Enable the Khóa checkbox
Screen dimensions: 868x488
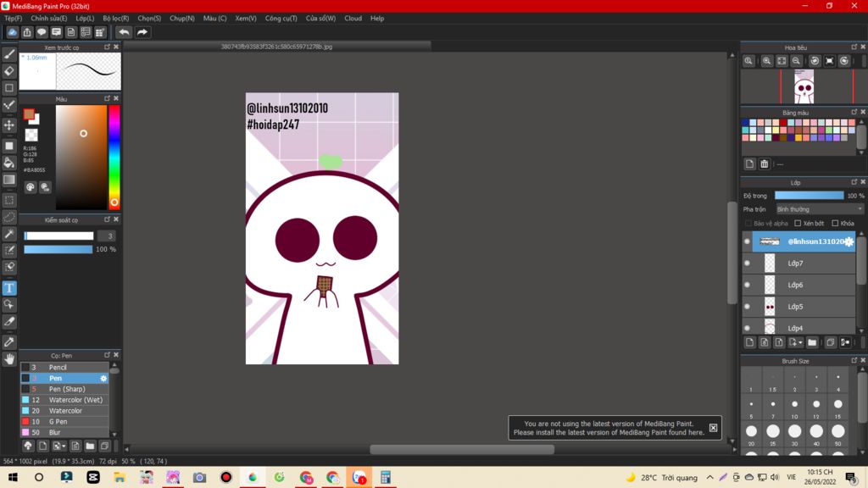(x=835, y=224)
